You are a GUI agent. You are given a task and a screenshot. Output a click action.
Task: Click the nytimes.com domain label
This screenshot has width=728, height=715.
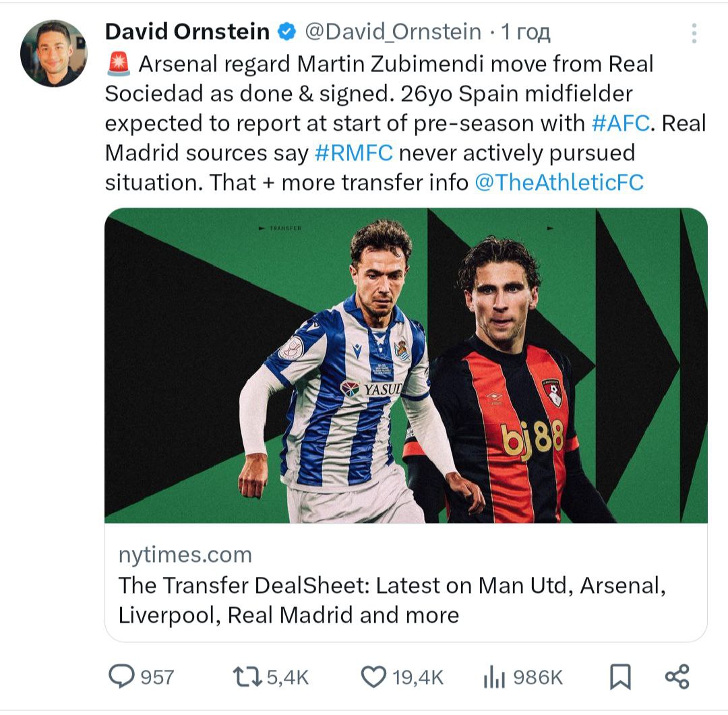[185, 555]
